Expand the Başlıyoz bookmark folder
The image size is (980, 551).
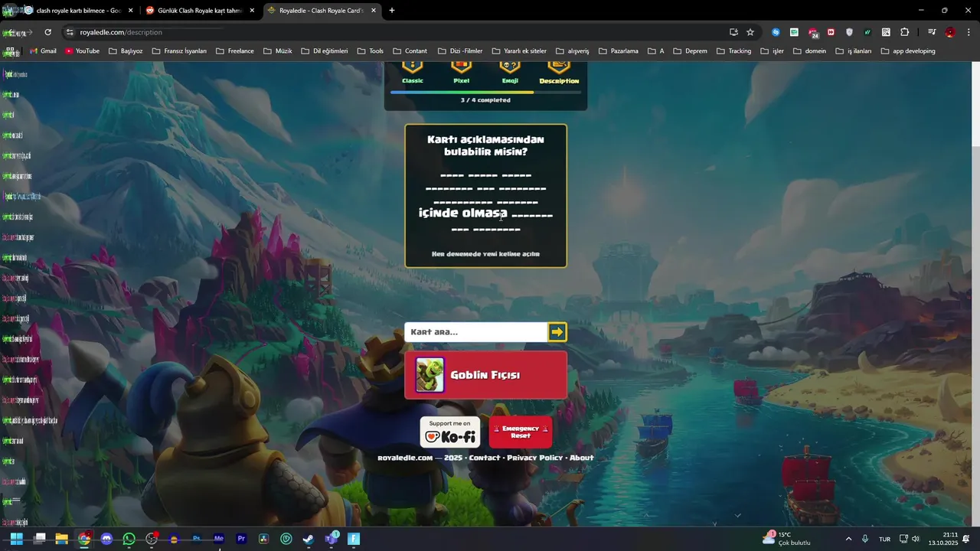coord(126,51)
